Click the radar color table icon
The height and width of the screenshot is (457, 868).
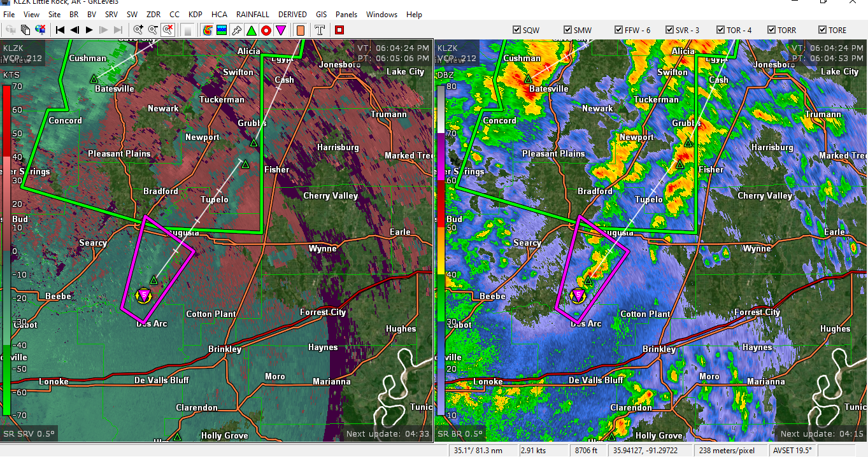click(x=207, y=30)
